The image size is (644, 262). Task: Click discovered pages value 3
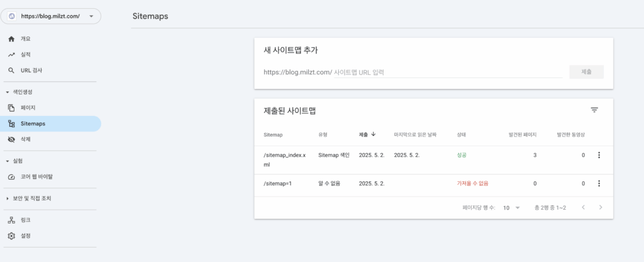click(x=535, y=155)
